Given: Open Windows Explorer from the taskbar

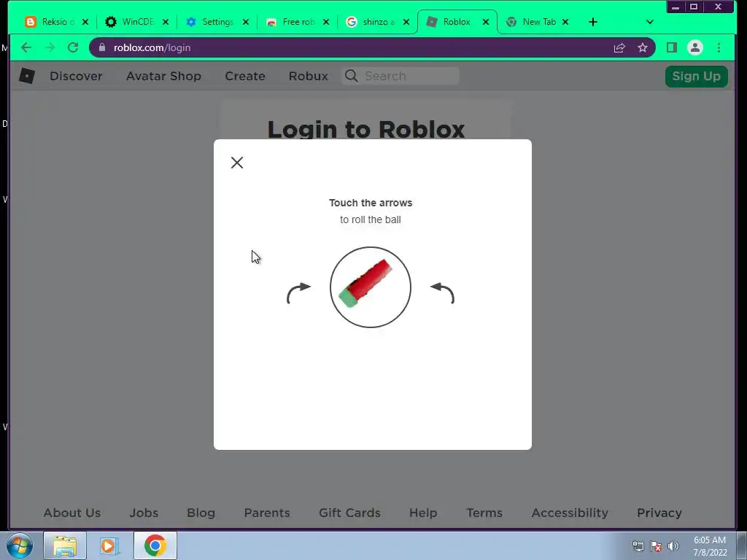Looking at the screenshot, I should [x=65, y=545].
